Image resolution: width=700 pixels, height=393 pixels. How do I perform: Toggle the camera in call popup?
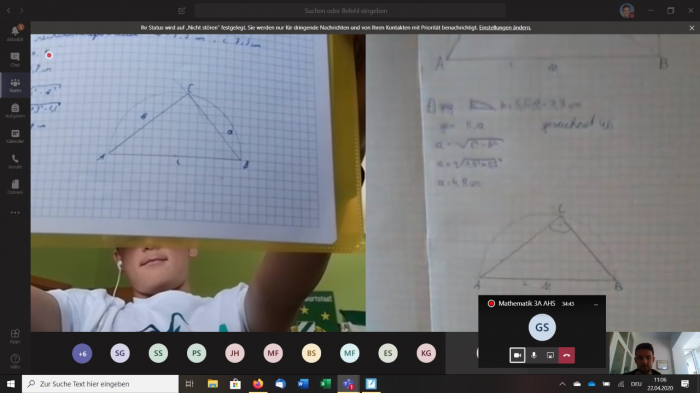[x=517, y=355]
